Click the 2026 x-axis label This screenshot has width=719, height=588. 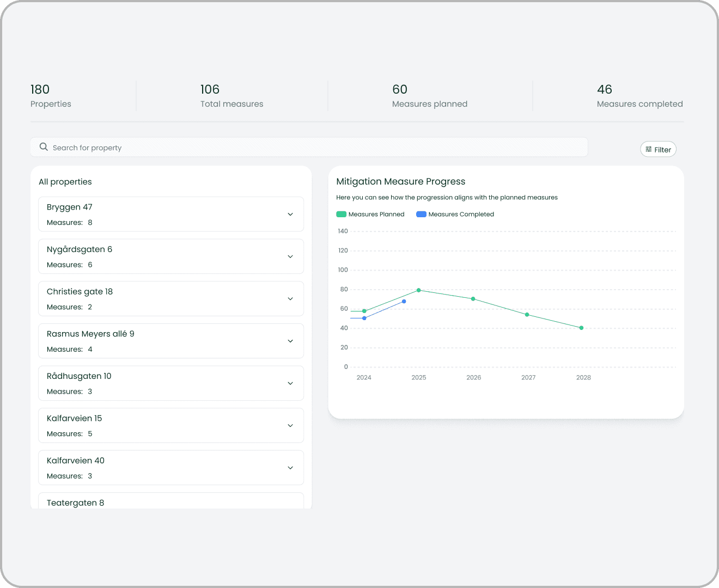point(473,377)
